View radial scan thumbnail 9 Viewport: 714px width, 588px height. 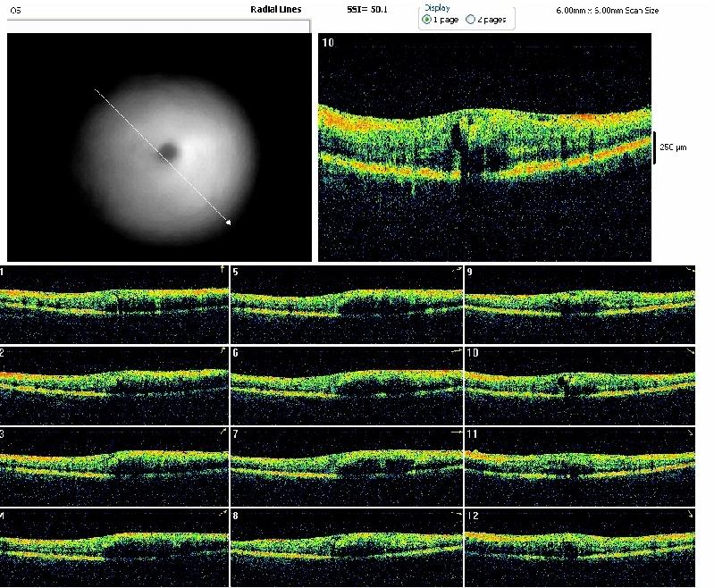(x=579, y=305)
